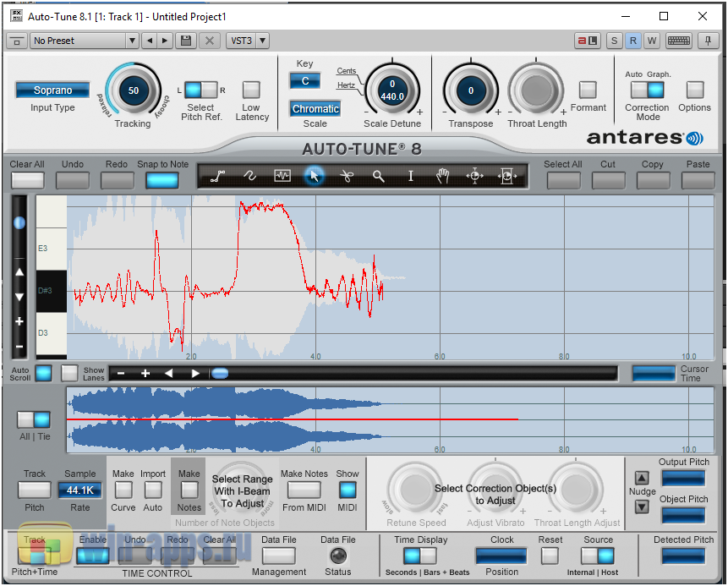Adjust the Scale Detune knob
Viewport: 728px width, 586px height.
[x=392, y=90]
